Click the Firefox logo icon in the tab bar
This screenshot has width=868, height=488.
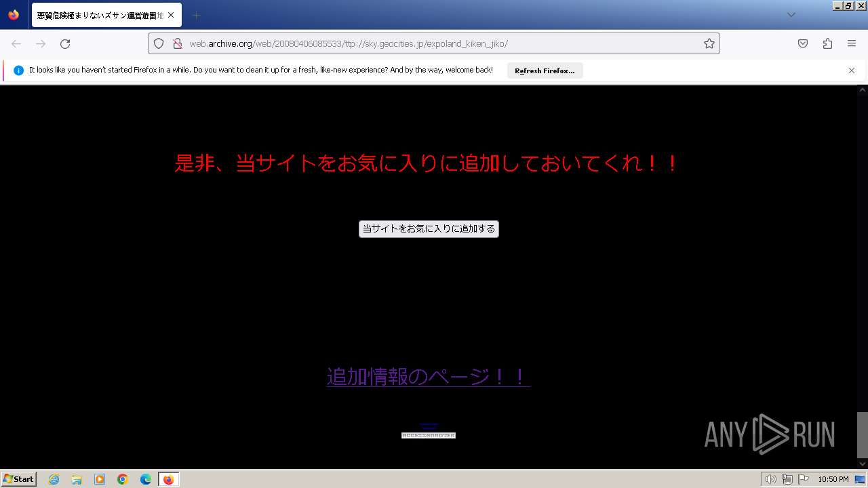click(x=14, y=15)
